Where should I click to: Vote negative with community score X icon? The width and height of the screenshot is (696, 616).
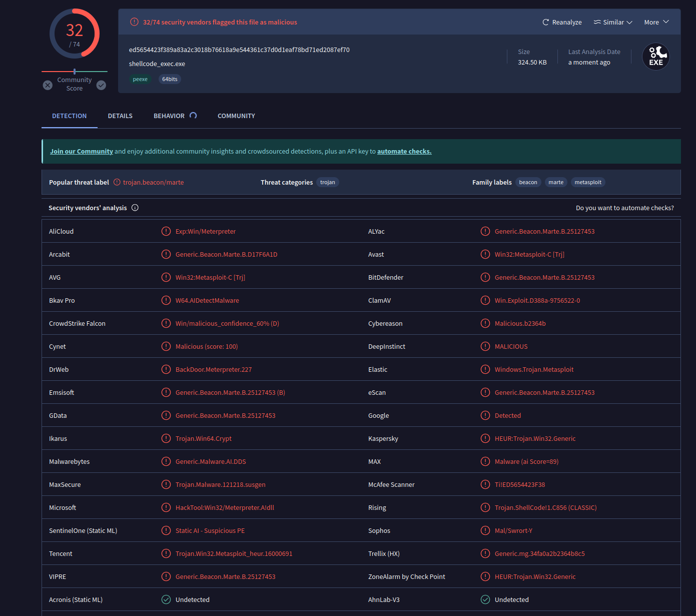48,85
